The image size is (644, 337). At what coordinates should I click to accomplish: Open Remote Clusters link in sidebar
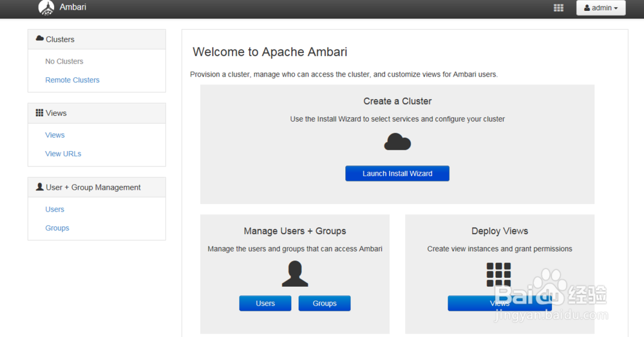[72, 80]
